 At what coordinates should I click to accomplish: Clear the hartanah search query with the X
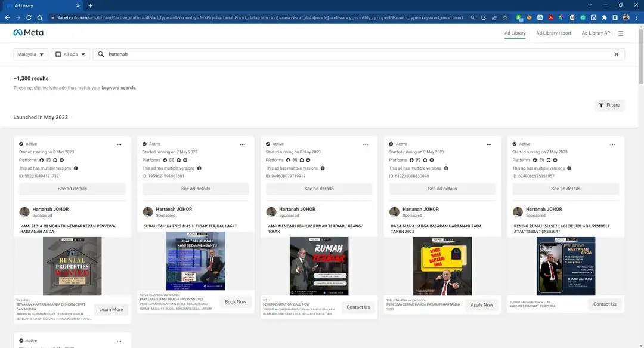click(617, 54)
